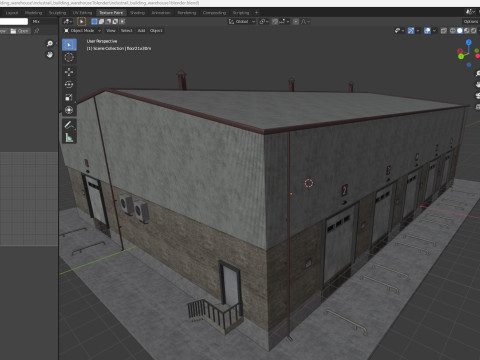Image resolution: width=480 pixels, height=360 pixels.
Task: Open overlays options dropdown arrow
Action: coord(434,31)
